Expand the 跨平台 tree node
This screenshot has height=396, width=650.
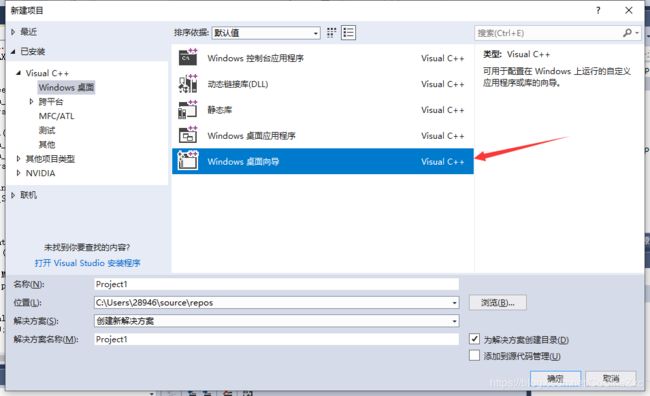31,101
